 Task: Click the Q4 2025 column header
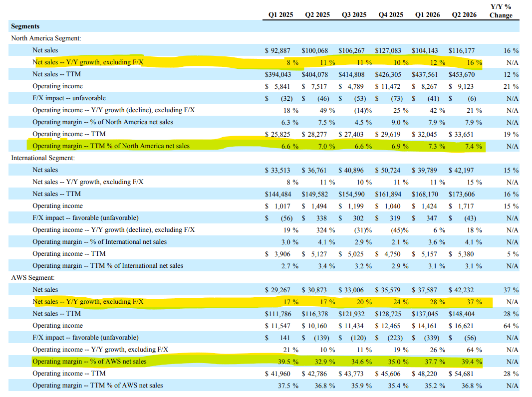click(x=391, y=15)
